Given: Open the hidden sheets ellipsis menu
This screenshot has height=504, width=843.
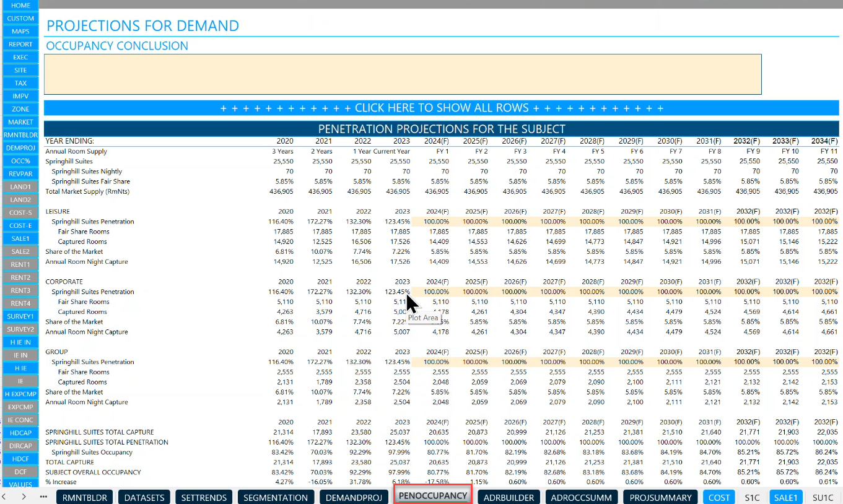Looking at the screenshot, I should coord(43,497).
